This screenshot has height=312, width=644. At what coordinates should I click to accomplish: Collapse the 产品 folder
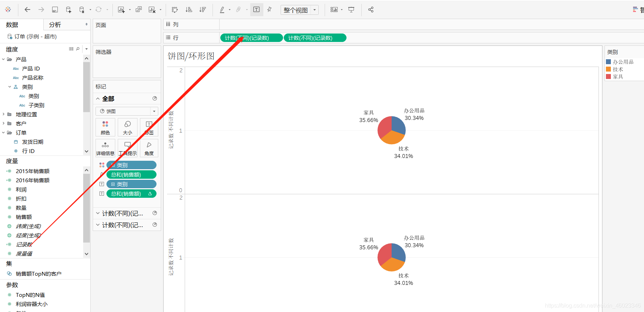click(x=4, y=59)
